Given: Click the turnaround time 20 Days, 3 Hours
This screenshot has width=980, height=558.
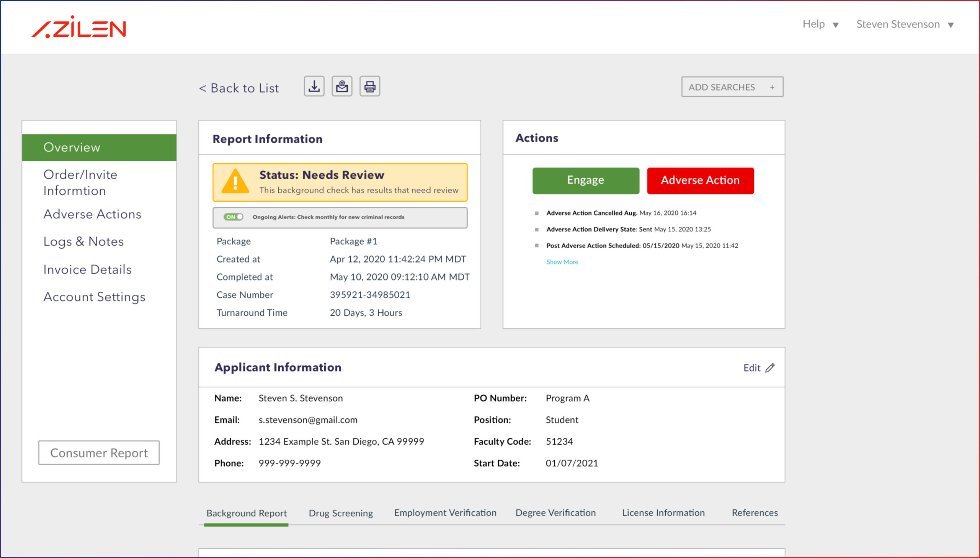Looking at the screenshot, I should (x=366, y=313).
